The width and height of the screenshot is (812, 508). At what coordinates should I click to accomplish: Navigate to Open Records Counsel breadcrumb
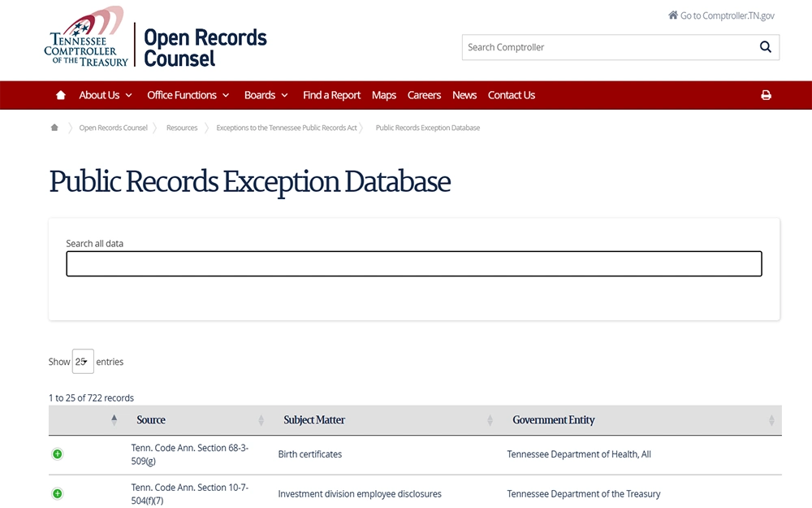[113, 128]
